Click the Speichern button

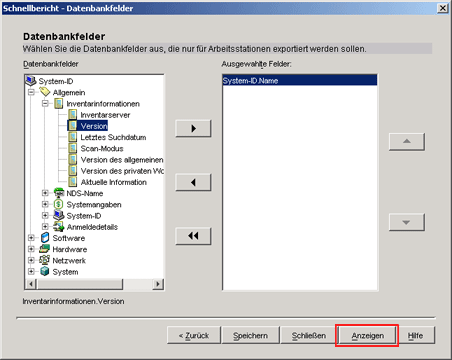coord(250,335)
